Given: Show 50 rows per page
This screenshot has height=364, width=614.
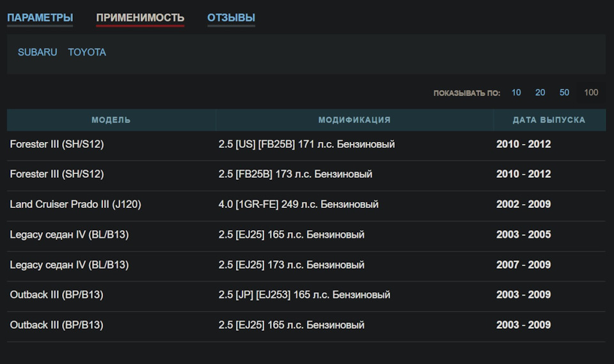Looking at the screenshot, I should (564, 93).
